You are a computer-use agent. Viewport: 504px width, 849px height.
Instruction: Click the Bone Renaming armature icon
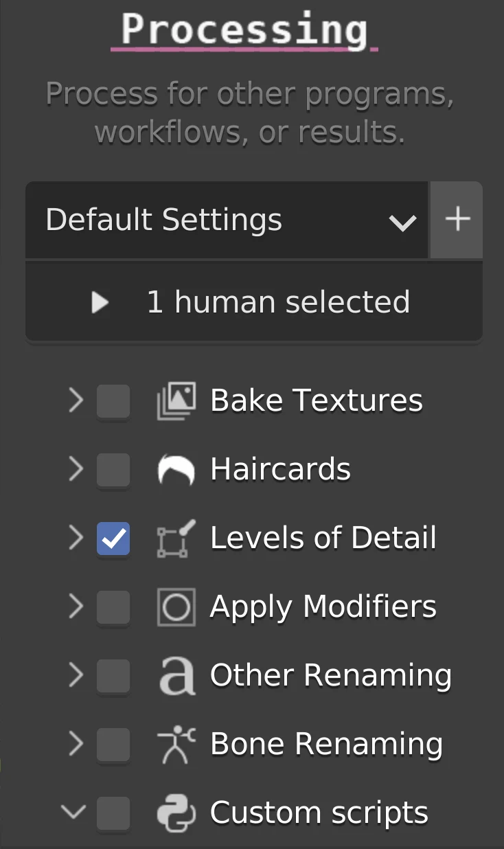point(176,745)
